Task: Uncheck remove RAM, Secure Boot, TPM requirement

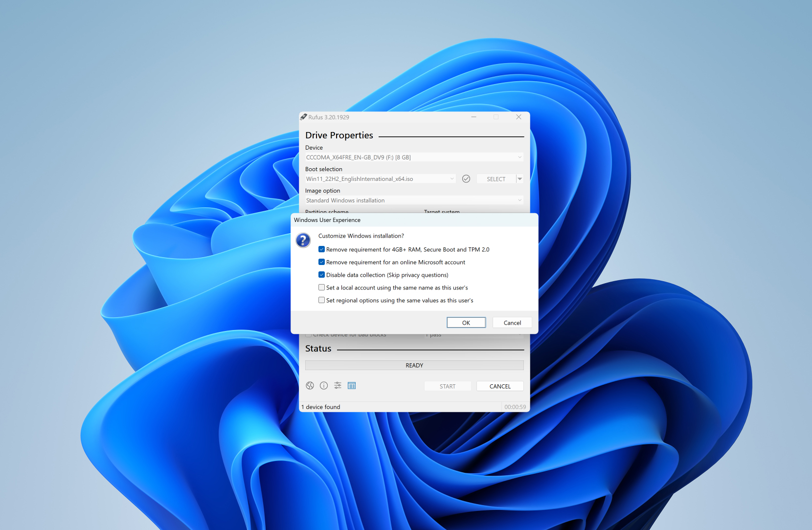Action: [x=321, y=249]
